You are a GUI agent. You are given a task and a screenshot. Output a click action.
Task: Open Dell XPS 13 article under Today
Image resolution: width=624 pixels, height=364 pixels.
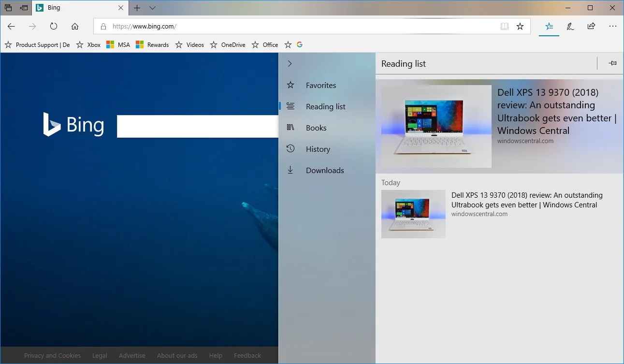[x=500, y=214]
